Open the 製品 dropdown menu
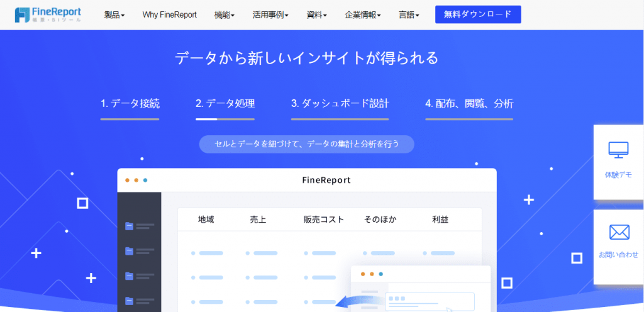The height and width of the screenshot is (312, 644). [114, 14]
